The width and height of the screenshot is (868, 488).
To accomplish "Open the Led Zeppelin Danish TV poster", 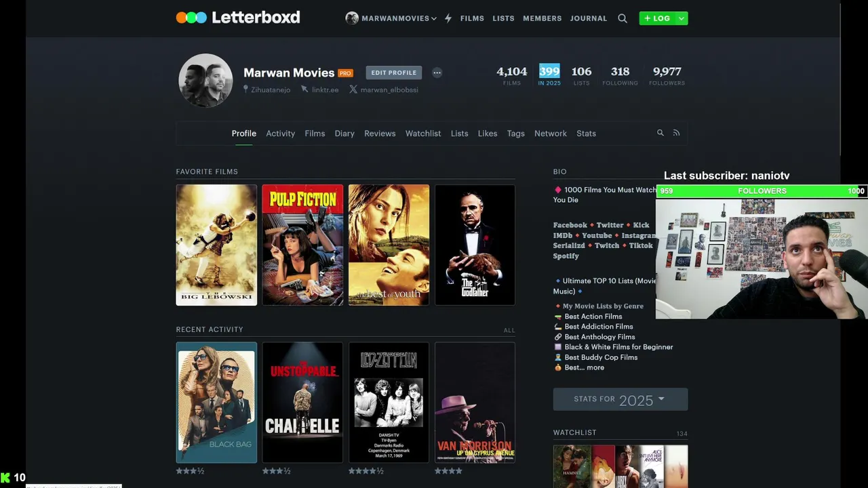I will (x=389, y=403).
